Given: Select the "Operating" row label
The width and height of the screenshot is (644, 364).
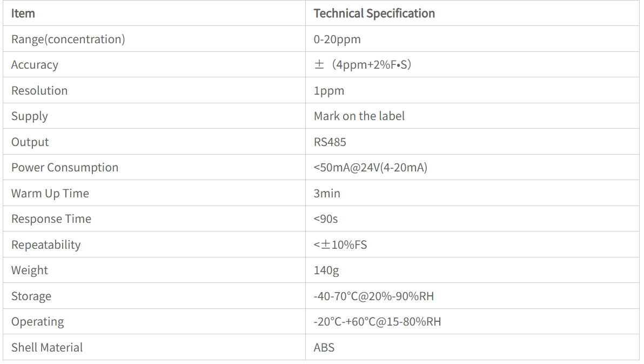Looking at the screenshot, I should tap(38, 322).
